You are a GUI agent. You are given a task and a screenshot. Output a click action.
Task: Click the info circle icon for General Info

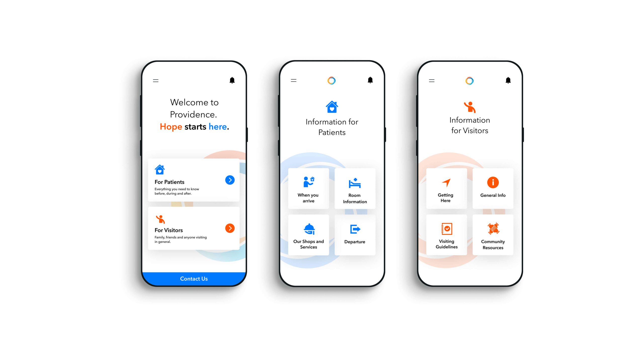pyautogui.click(x=494, y=183)
